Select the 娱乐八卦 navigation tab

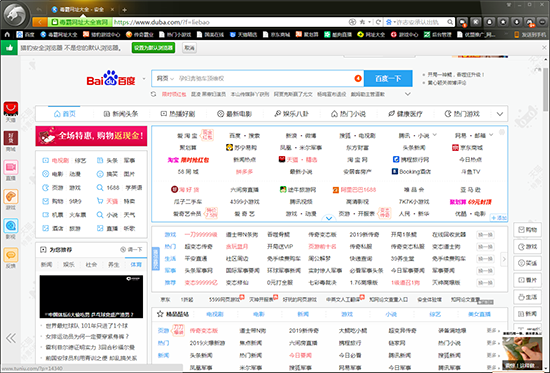click(x=291, y=114)
